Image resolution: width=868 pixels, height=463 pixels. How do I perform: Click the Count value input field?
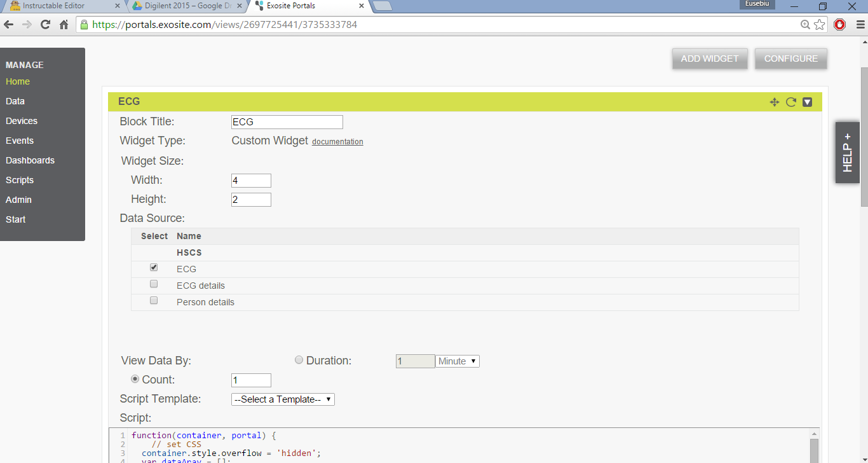pos(251,380)
